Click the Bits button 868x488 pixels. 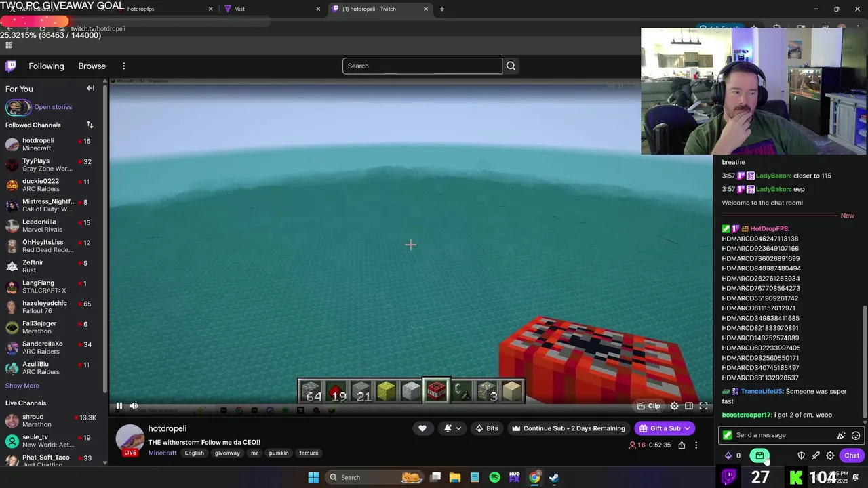coord(487,428)
